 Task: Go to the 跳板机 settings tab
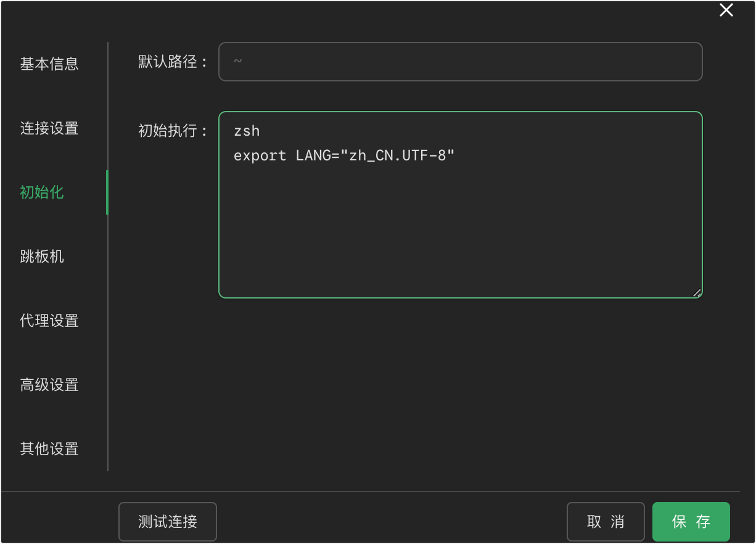click(x=42, y=257)
